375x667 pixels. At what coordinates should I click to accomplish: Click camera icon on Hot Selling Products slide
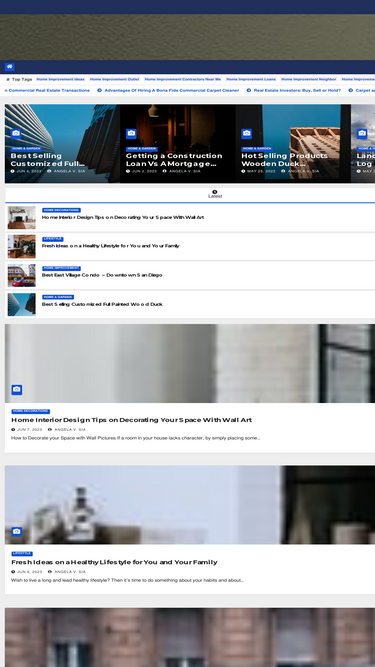247,134
